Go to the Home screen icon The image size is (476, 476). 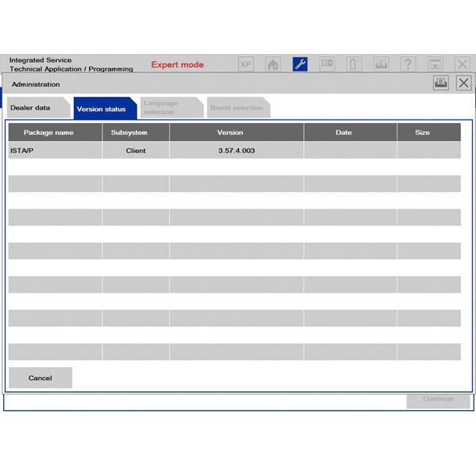point(273,64)
